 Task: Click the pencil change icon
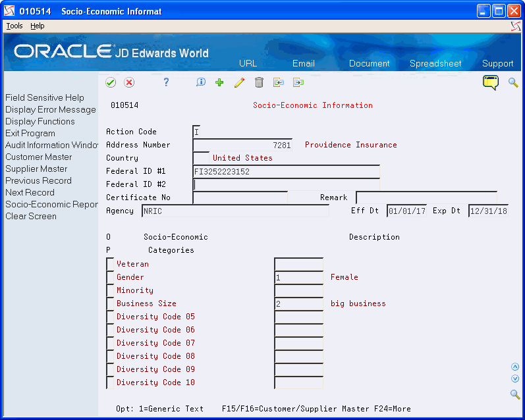(x=239, y=82)
